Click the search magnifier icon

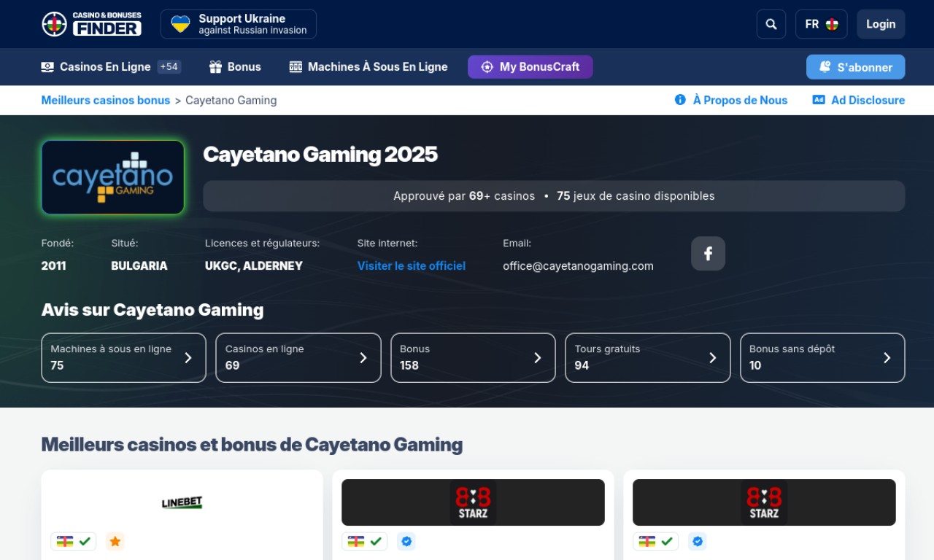pyautogui.click(x=771, y=24)
